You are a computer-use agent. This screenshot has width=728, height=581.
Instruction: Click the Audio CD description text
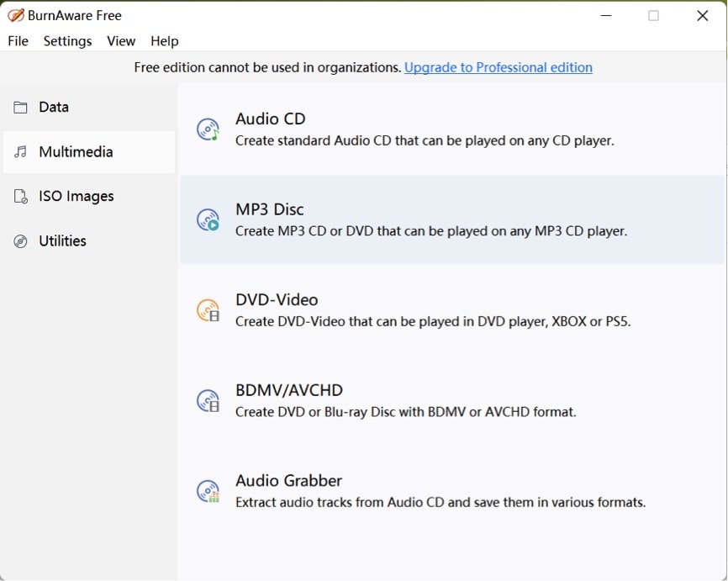(425, 140)
